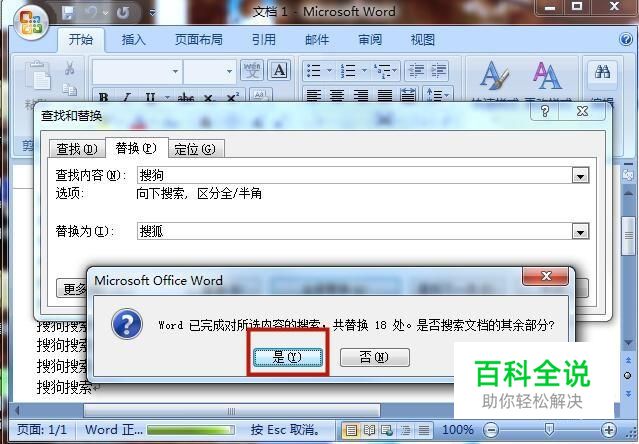Screen dimensions: 639x444
Task: Switch to Print Layout view in the status bar
Action: [x=351, y=430]
